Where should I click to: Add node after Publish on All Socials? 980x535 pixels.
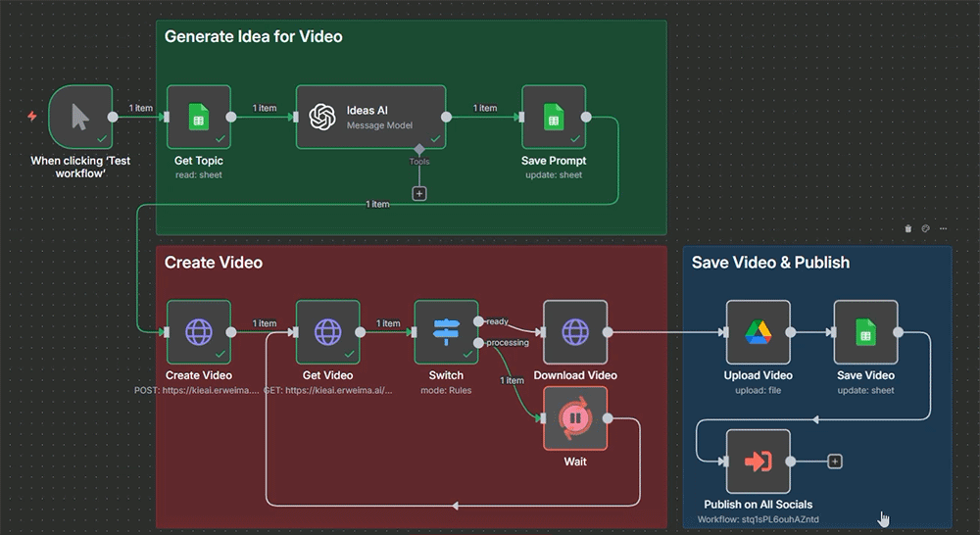pos(835,462)
